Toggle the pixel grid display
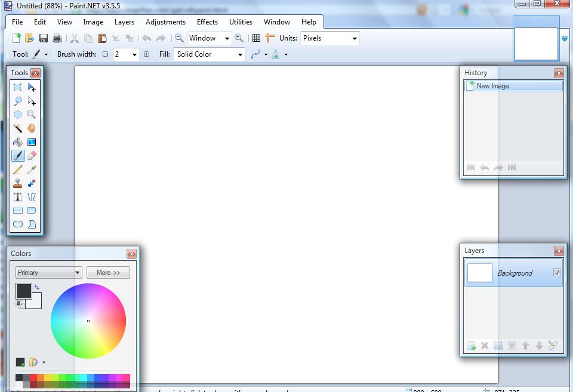 pyautogui.click(x=256, y=38)
